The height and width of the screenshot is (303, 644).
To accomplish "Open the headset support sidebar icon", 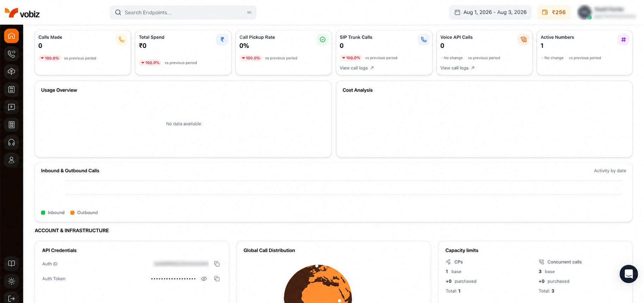I will (12, 142).
